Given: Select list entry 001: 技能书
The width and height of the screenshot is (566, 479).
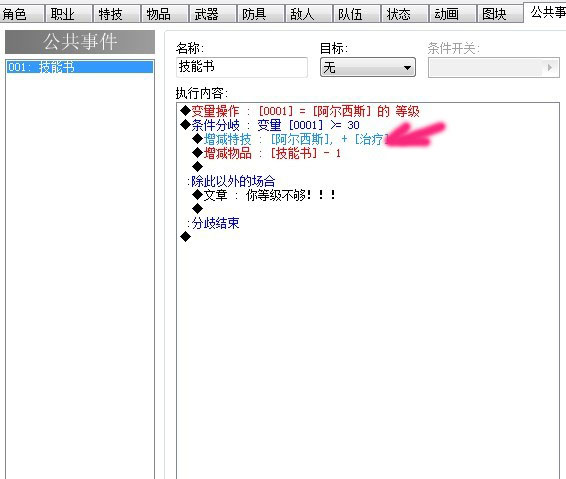Looking at the screenshot, I should pyautogui.click(x=80, y=67).
